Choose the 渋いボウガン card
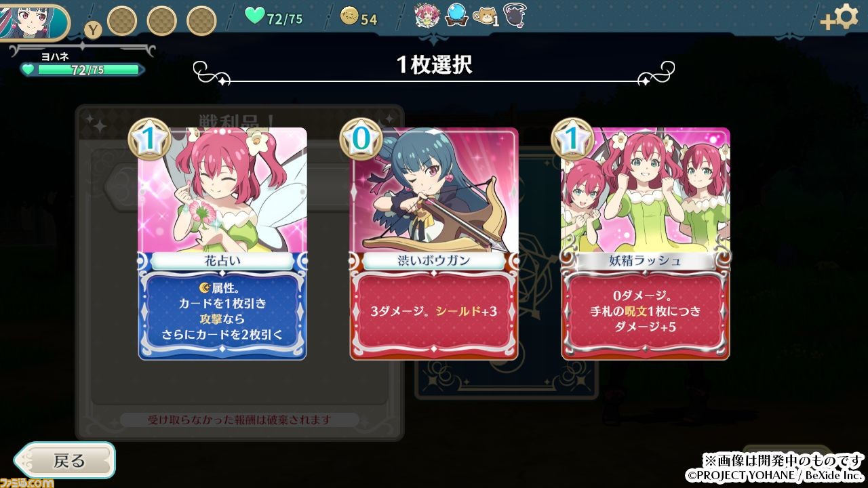 pyautogui.click(x=434, y=244)
